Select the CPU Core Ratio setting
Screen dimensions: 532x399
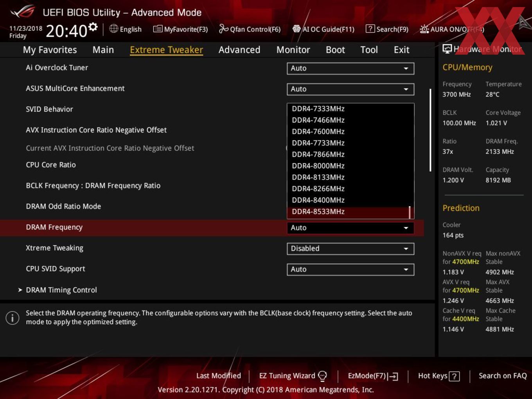pyautogui.click(x=51, y=165)
